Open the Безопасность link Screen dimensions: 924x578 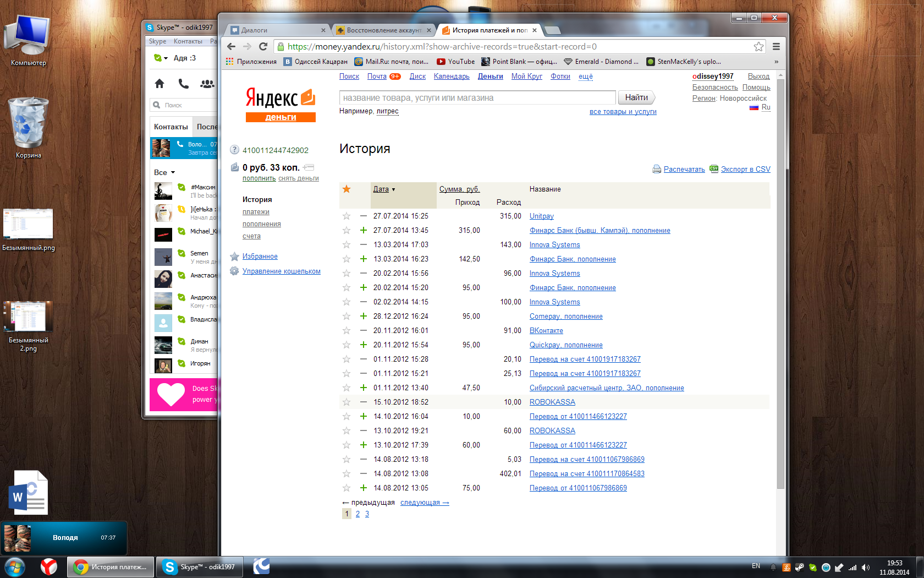point(715,88)
